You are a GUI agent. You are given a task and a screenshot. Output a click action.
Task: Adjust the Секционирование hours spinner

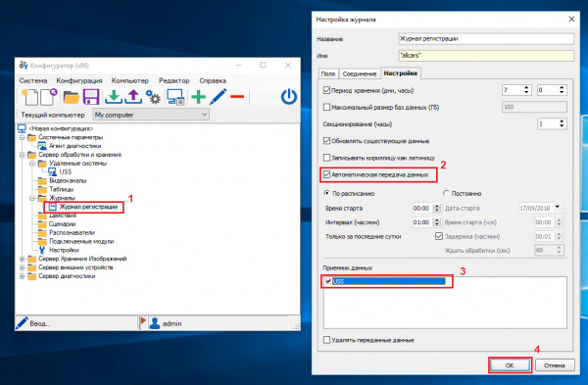(x=562, y=123)
